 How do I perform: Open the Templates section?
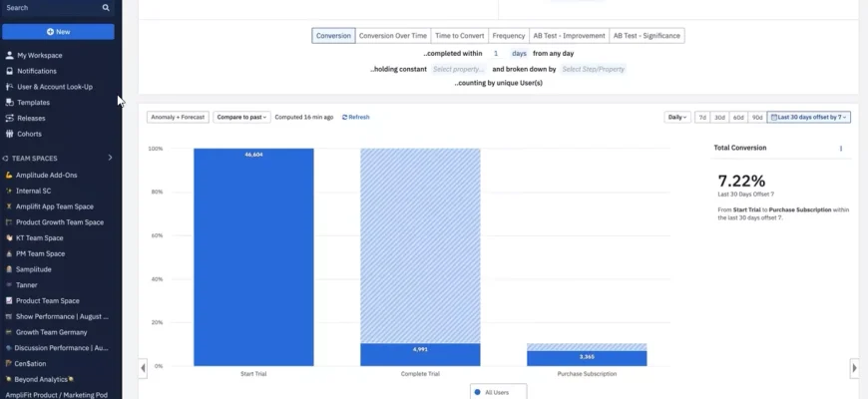(33, 103)
